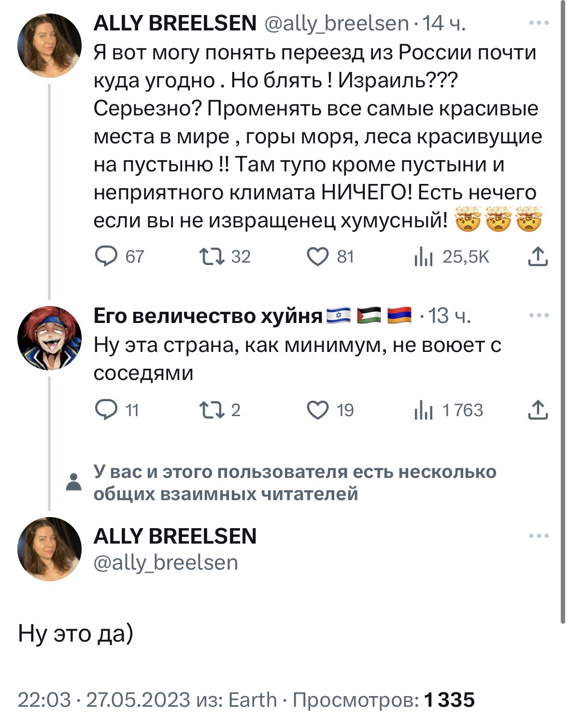Open the red-haired anime avatar profile
Screen dimensions: 569x728
tap(50, 338)
